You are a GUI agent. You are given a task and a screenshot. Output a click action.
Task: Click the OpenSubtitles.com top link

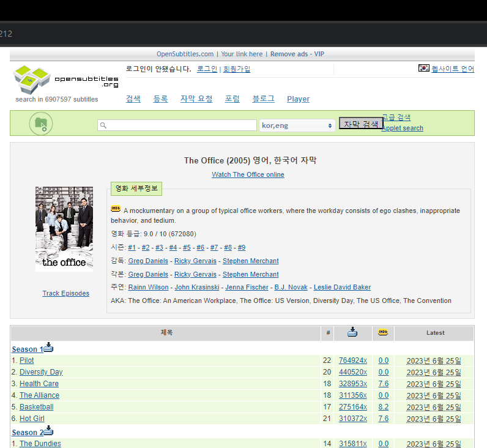click(185, 54)
